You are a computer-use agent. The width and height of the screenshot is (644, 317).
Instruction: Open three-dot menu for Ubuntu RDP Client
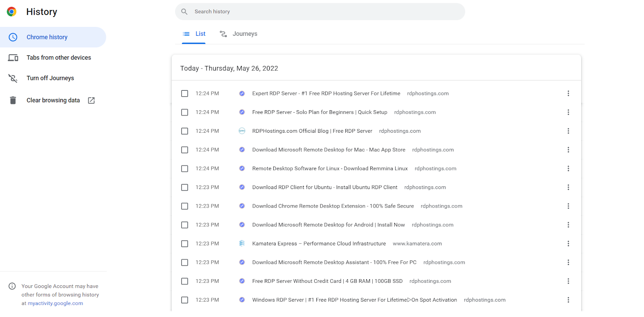pyautogui.click(x=568, y=187)
